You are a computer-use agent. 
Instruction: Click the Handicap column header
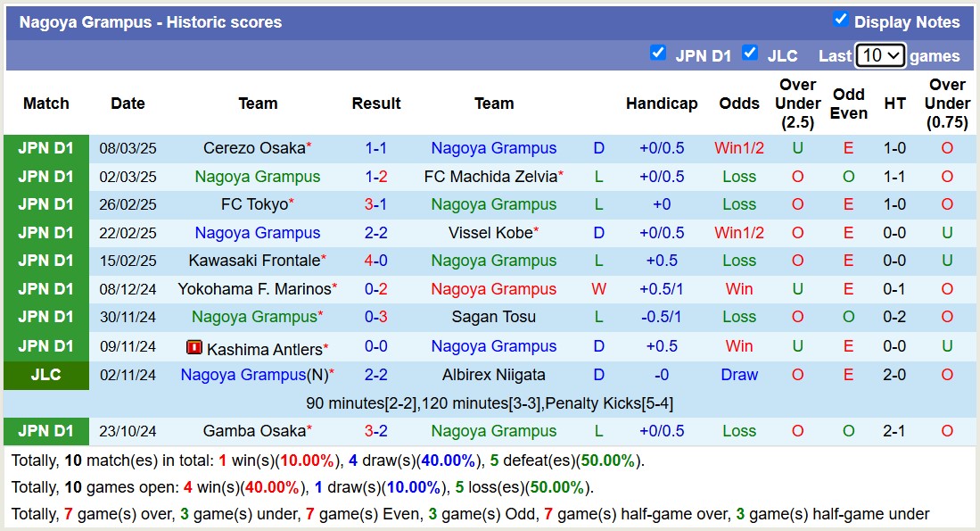[661, 104]
